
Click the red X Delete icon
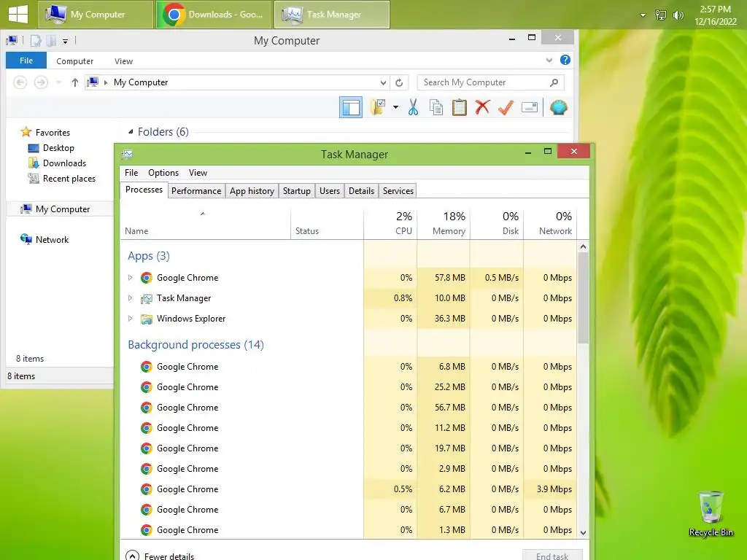(x=483, y=106)
